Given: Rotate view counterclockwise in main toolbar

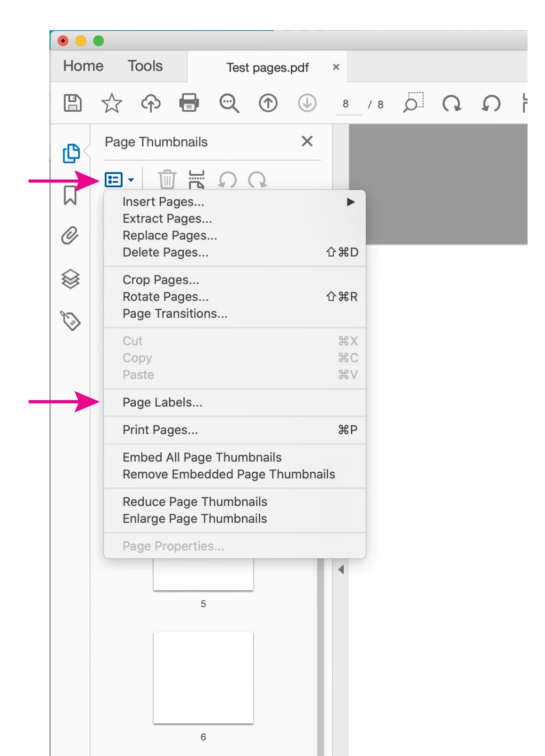Looking at the screenshot, I should pyautogui.click(x=491, y=103).
